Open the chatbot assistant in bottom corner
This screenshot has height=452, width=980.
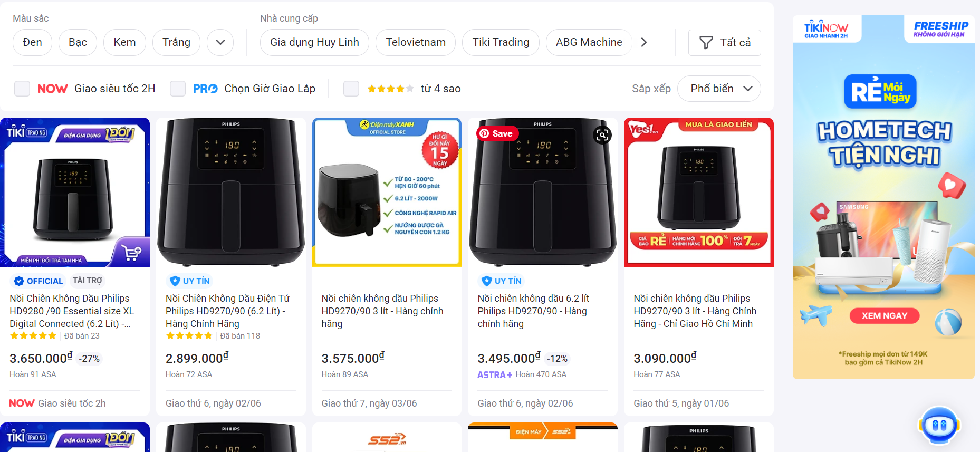click(x=938, y=425)
